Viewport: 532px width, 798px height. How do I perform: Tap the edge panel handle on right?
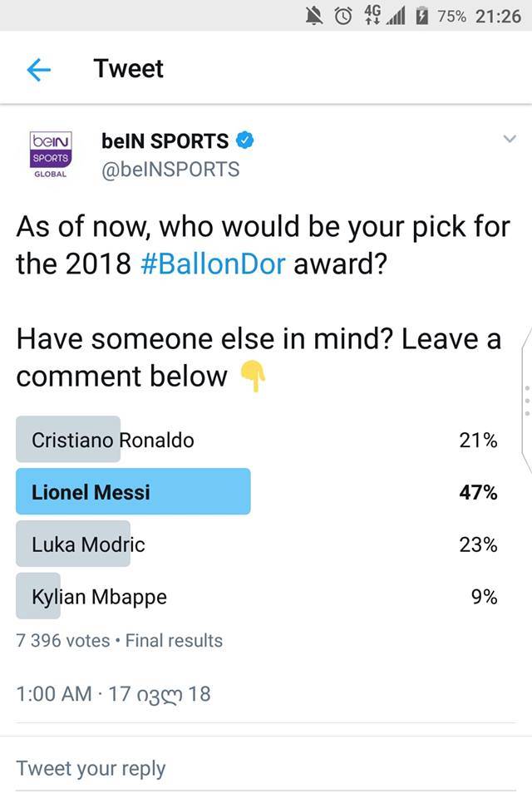coord(525,399)
